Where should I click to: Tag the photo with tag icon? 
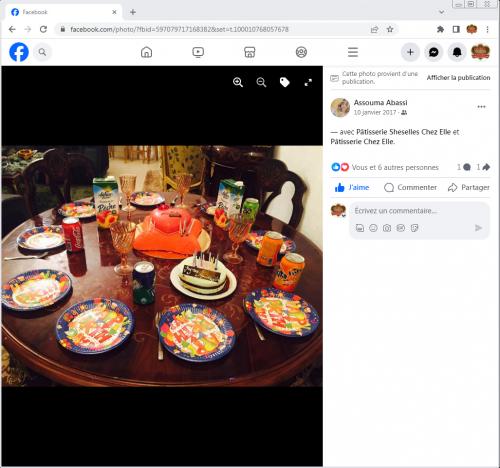click(x=285, y=82)
